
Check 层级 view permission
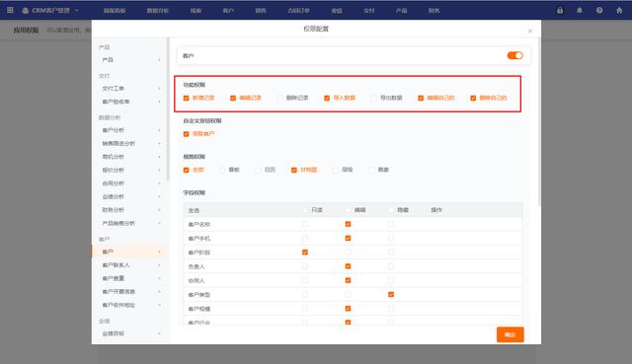(x=336, y=170)
